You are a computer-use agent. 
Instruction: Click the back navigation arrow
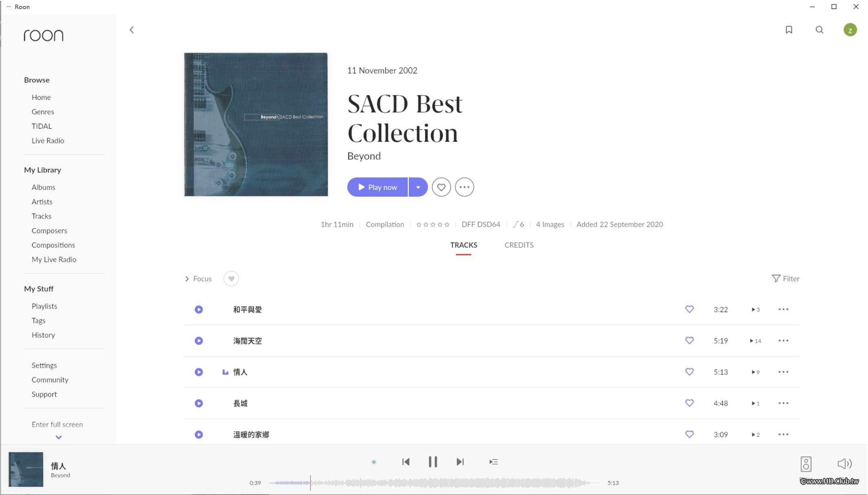click(x=132, y=30)
